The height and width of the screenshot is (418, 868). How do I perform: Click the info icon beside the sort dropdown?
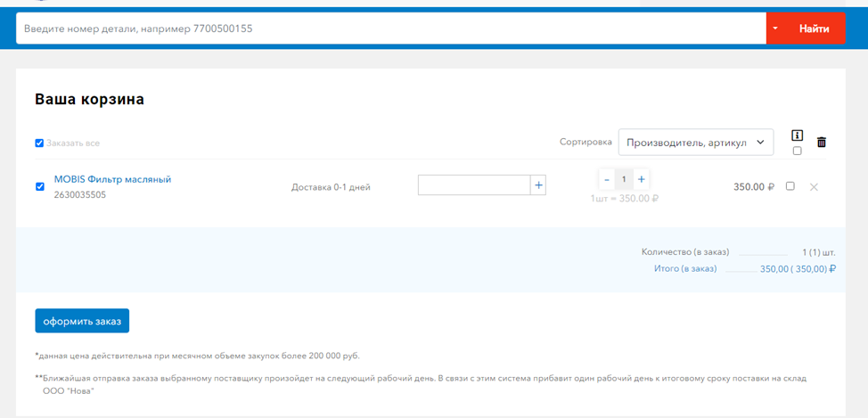pyautogui.click(x=797, y=136)
